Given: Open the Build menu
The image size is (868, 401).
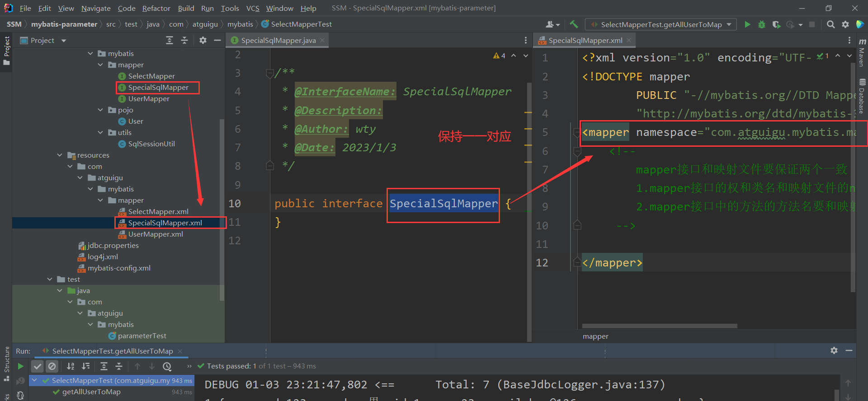Looking at the screenshot, I should [186, 8].
